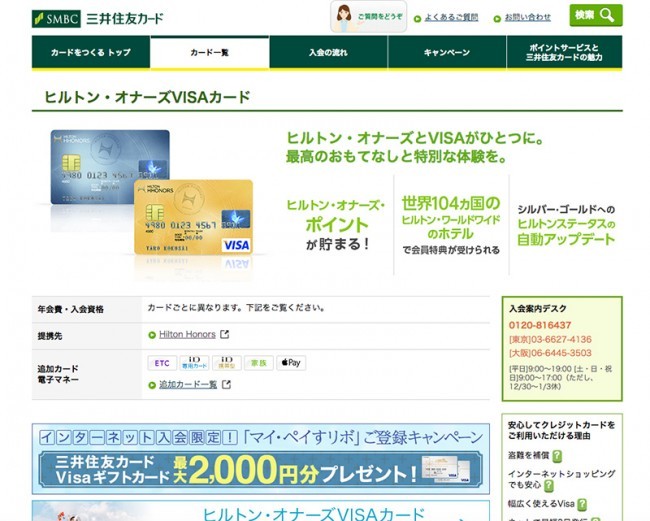Open the お問い合わせ link
Screen dimensions: 650x521
[527, 17]
